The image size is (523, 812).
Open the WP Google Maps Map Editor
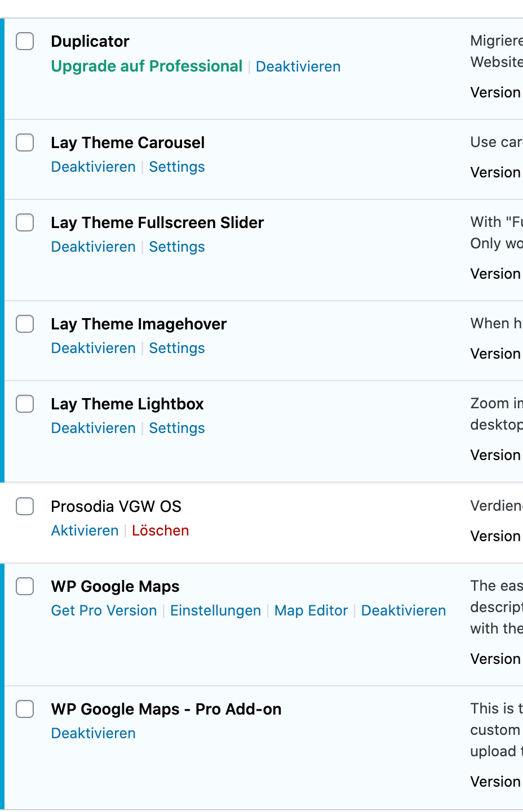(x=311, y=610)
